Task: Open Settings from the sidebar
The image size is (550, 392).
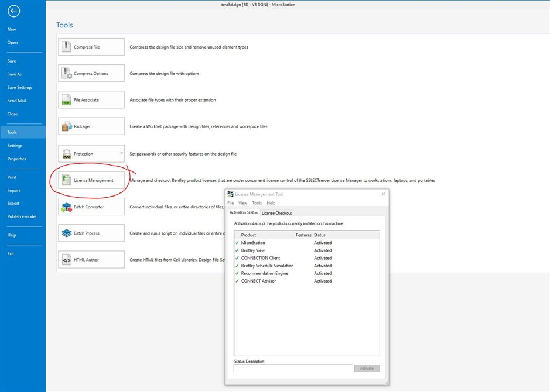Action: [x=15, y=146]
